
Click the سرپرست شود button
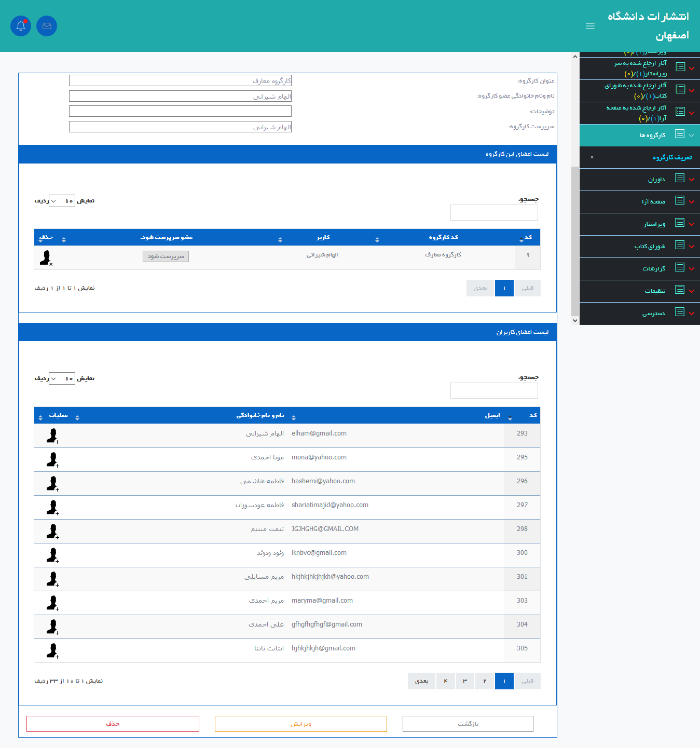(x=166, y=256)
